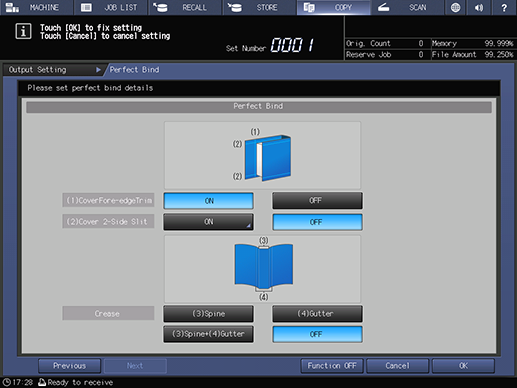This screenshot has height=388, width=517.
Task: Click the open cover crease illustration
Action: tap(264, 267)
